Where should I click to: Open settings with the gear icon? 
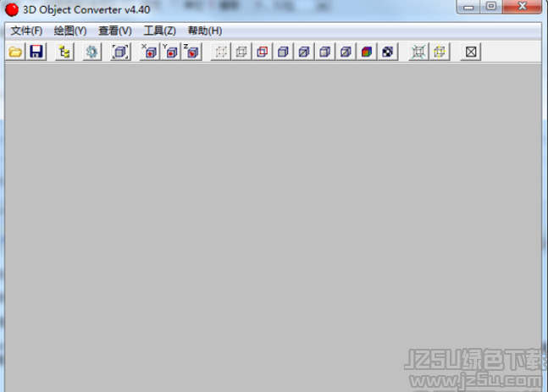tap(92, 52)
